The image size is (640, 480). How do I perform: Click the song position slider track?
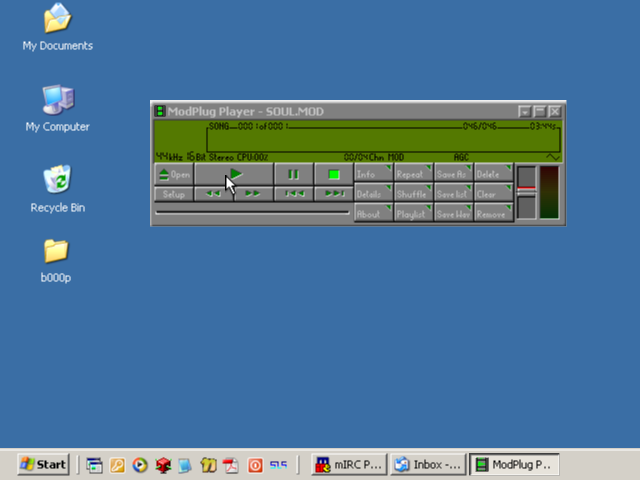click(252, 212)
